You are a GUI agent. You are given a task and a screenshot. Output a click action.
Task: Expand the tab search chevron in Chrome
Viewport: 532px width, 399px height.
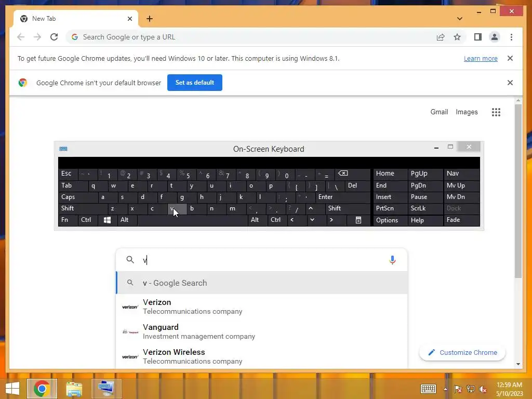click(460, 19)
